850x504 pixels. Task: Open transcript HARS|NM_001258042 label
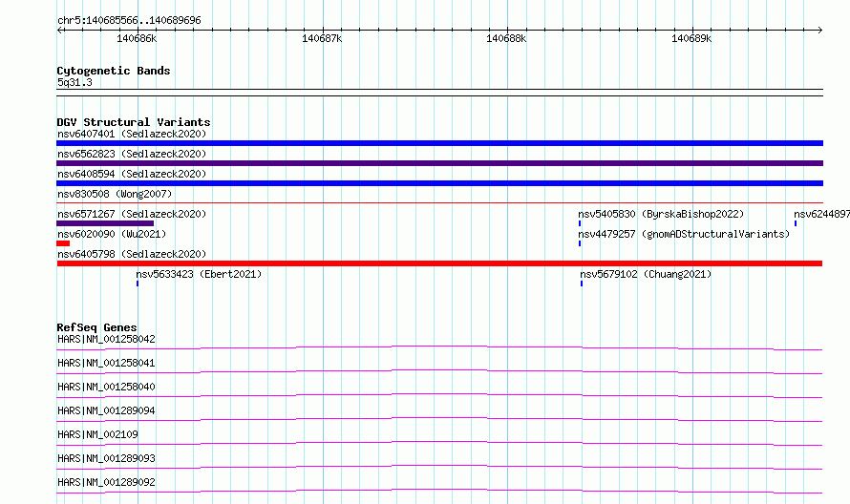pyautogui.click(x=106, y=339)
